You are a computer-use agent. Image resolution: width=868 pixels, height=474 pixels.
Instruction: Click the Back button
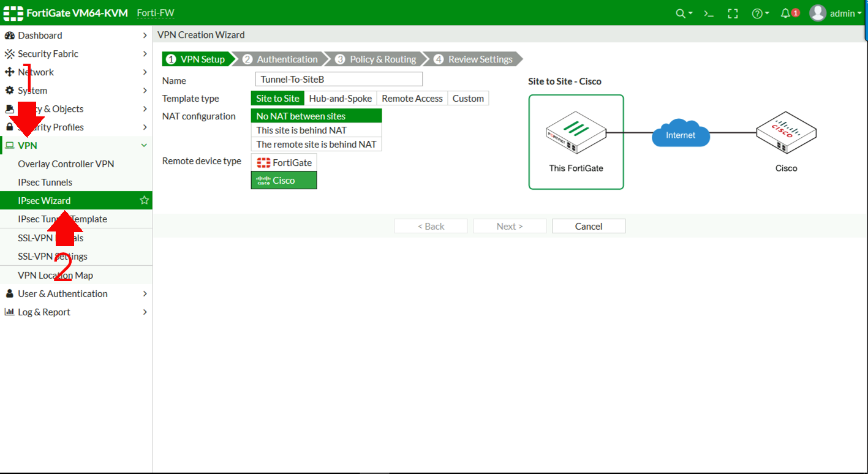(x=431, y=226)
